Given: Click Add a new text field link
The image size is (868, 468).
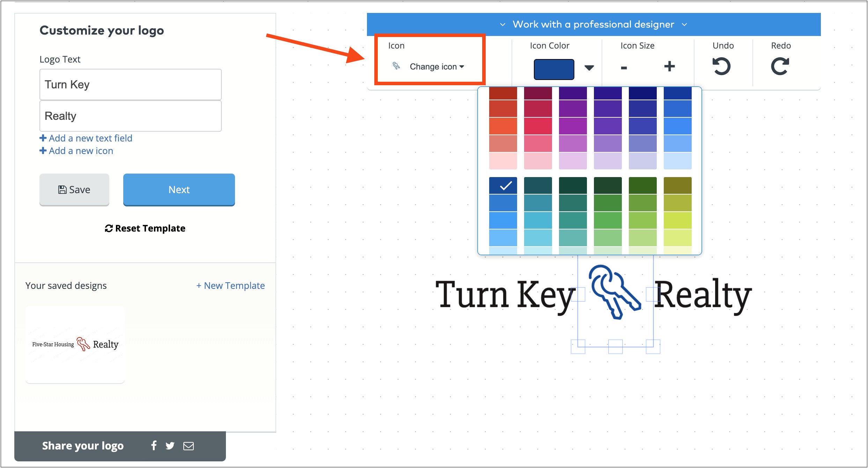Looking at the screenshot, I should tap(85, 138).
